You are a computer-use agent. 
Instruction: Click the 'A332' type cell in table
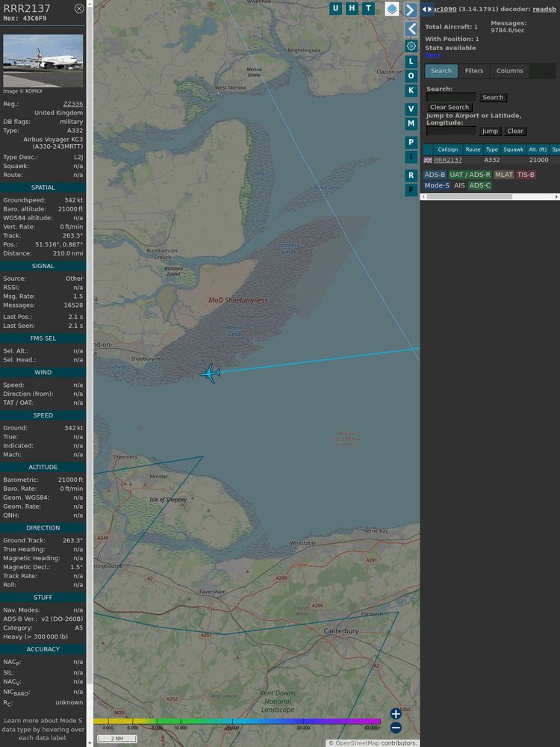click(492, 160)
